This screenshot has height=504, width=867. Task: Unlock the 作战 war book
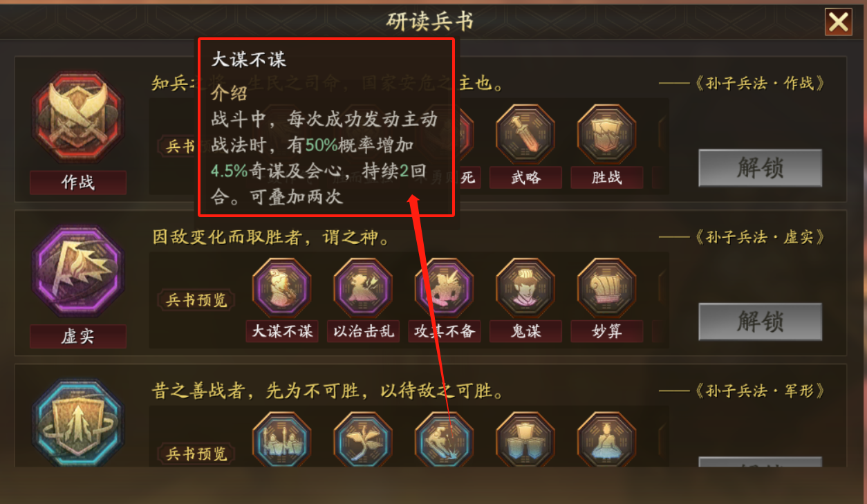point(760,168)
